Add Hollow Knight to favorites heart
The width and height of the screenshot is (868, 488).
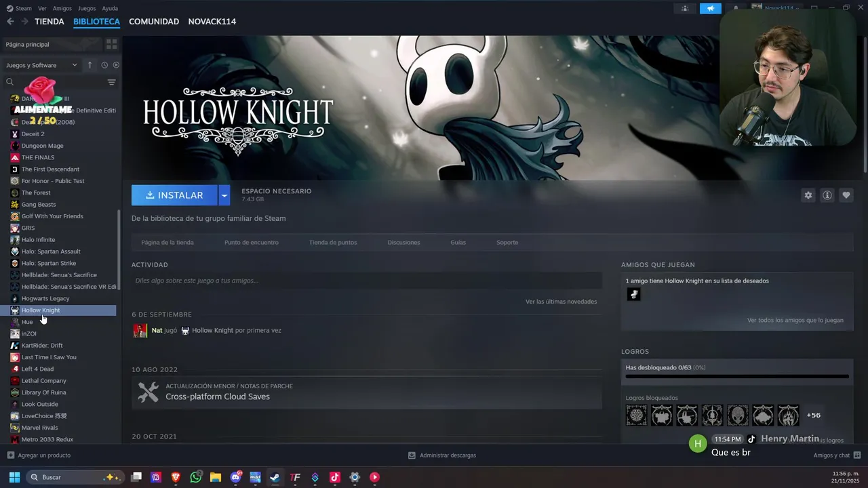[x=846, y=195]
